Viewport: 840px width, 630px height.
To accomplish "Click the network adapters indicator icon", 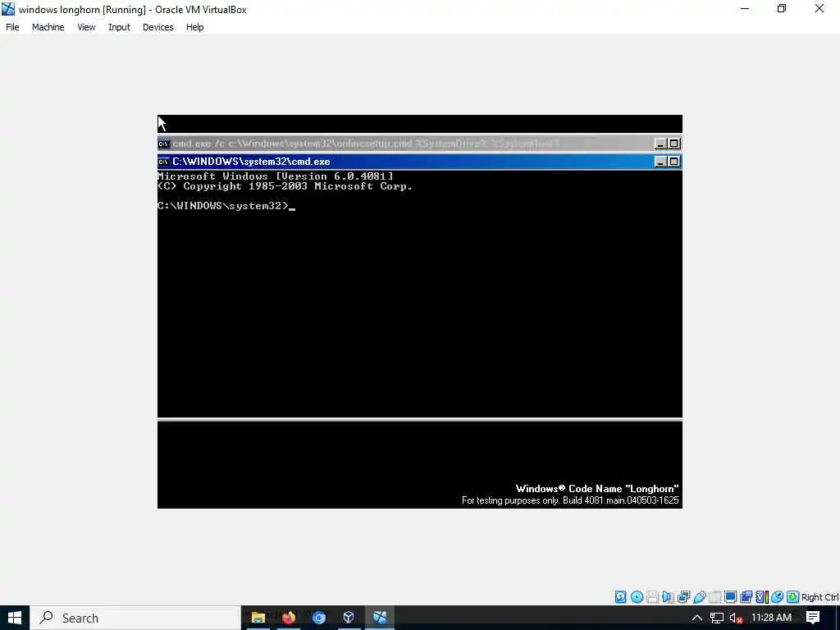I will [x=683, y=597].
